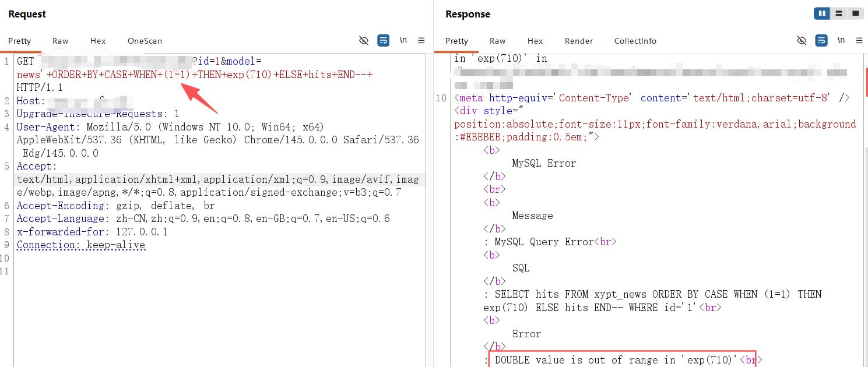
Task: Click the SELECT hits FROM xypt_news query
Action: point(652,301)
